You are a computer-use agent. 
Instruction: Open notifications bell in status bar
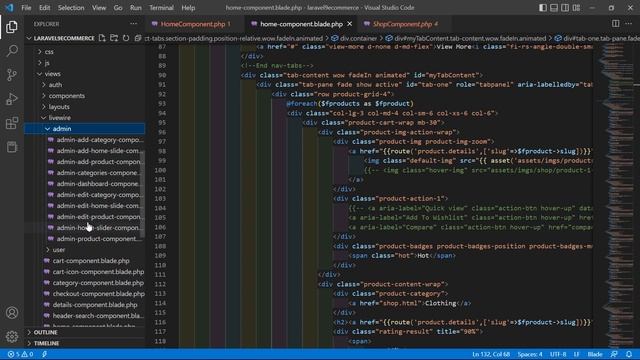[x=629, y=354]
